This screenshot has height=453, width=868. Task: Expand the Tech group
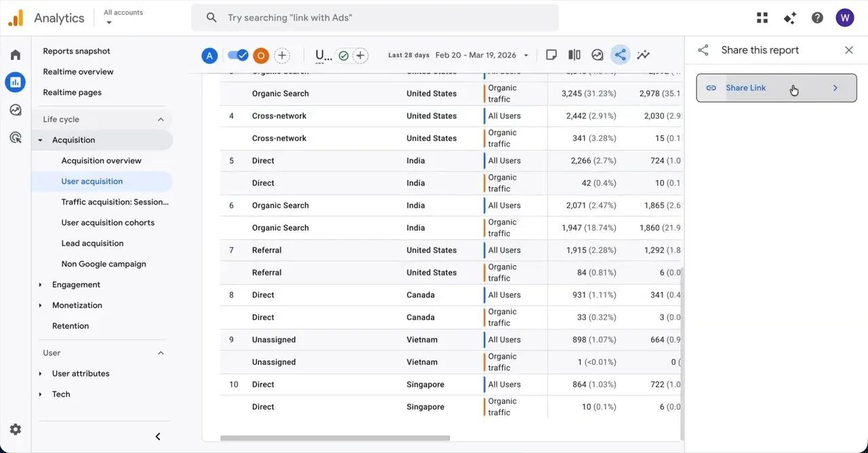click(41, 394)
